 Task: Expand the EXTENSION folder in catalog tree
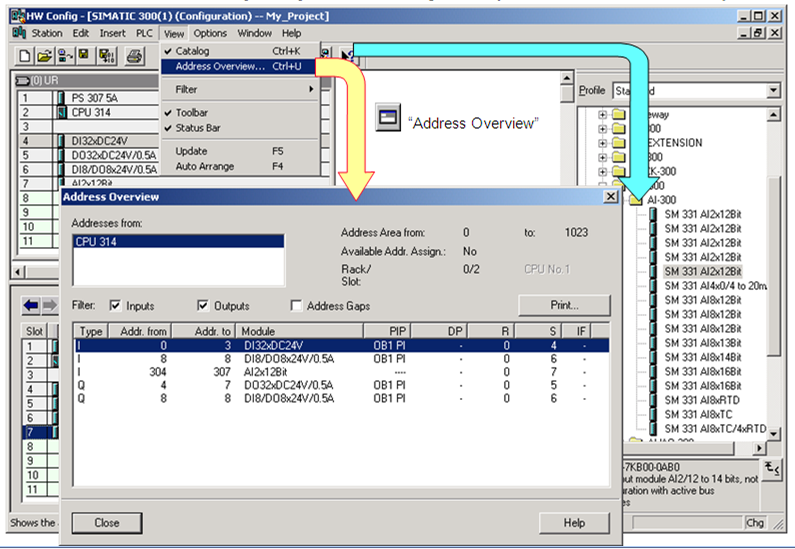coord(602,143)
